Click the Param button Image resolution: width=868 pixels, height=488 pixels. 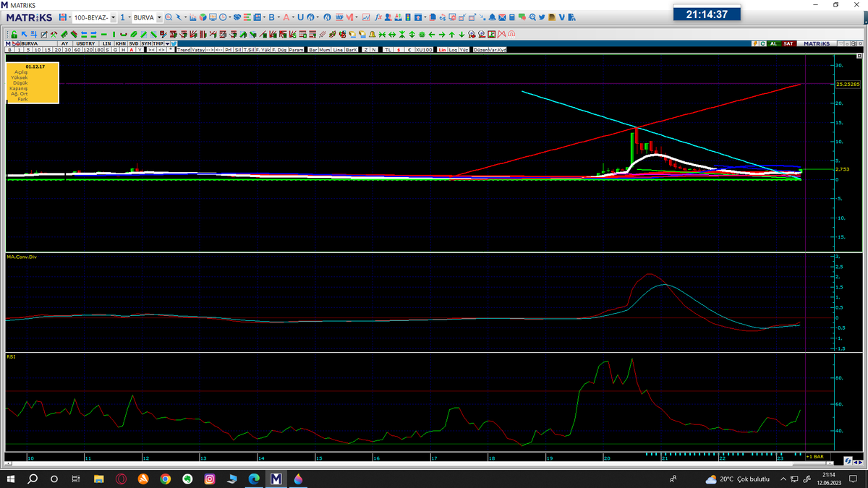pos(296,50)
